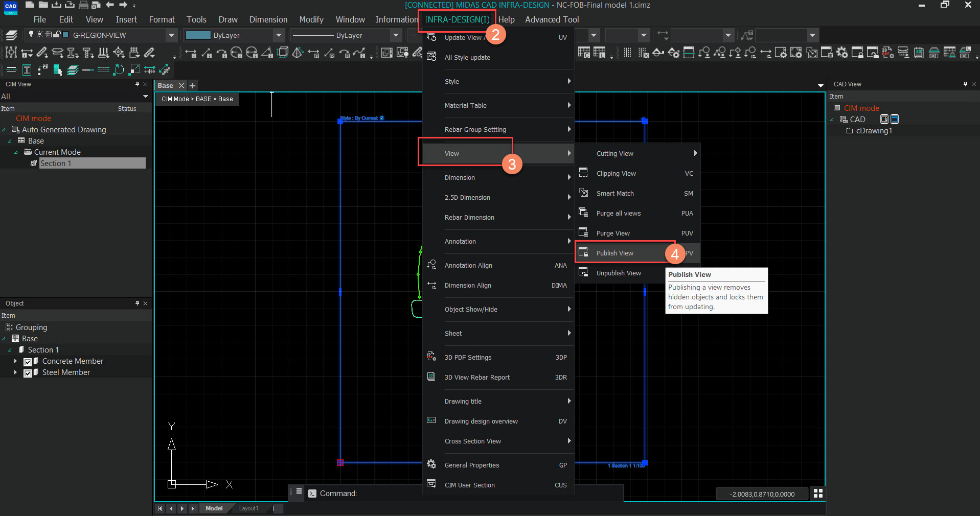The width and height of the screenshot is (980, 516).
Task: Click the 3D PDF Settings menu icon
Action: 431,357
